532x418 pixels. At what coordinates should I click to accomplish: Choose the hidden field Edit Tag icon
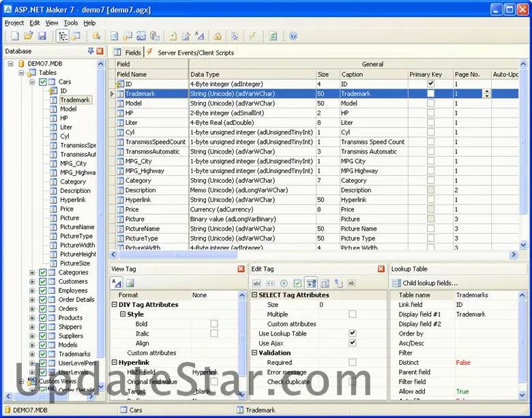click(351, 283)
